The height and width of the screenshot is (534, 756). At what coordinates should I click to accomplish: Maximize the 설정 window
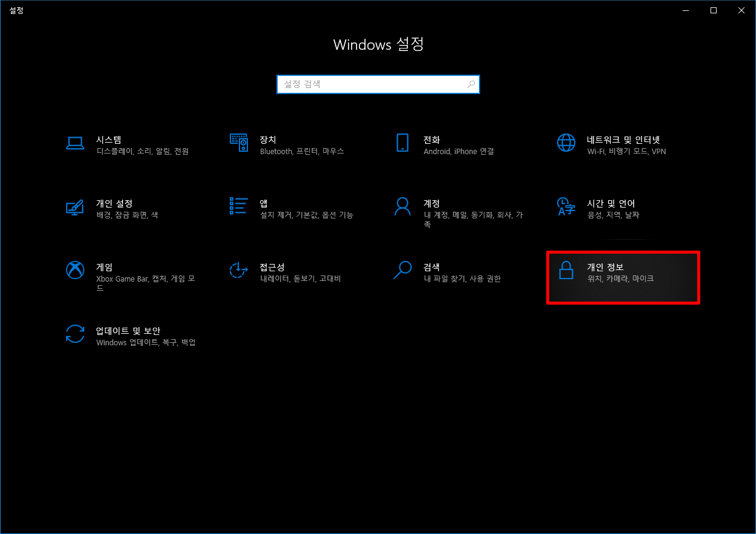[714, 10]
